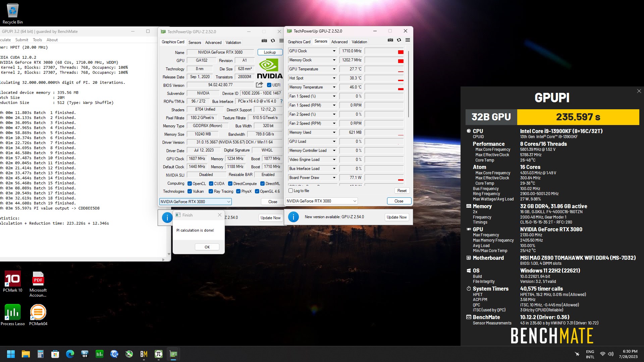Toggle PhysX checkbox
Viewport: 644px width, 362px height.
[238, 191]
